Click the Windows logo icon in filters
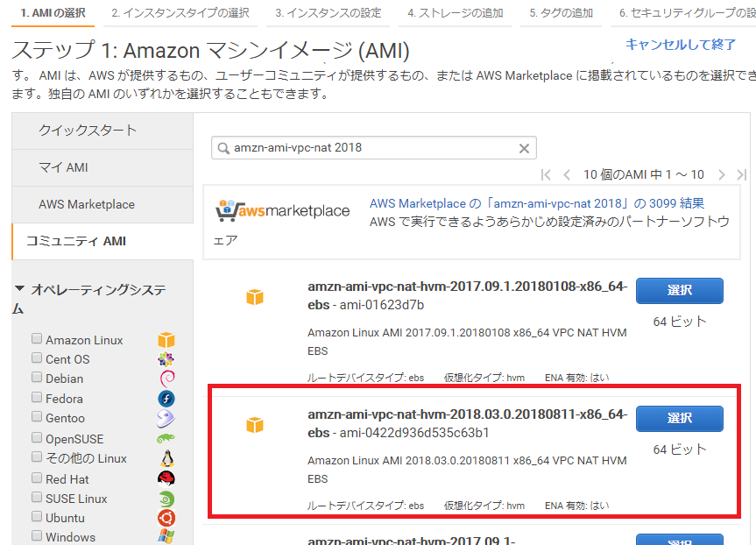756x545 pixels. click(x=166, y=536)
